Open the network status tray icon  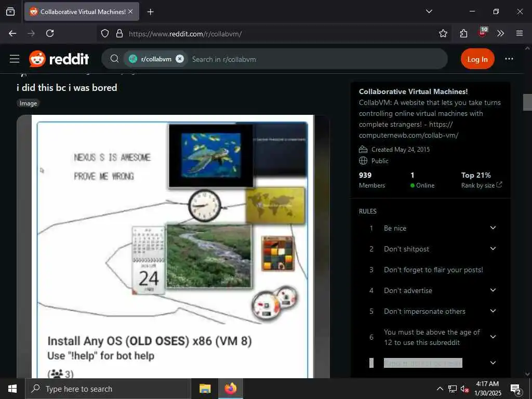453,389
